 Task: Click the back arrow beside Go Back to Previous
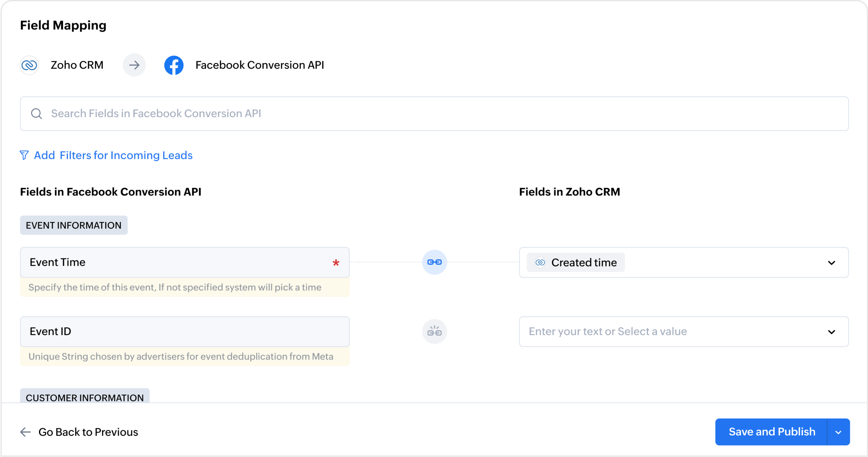tap(25, 432)
